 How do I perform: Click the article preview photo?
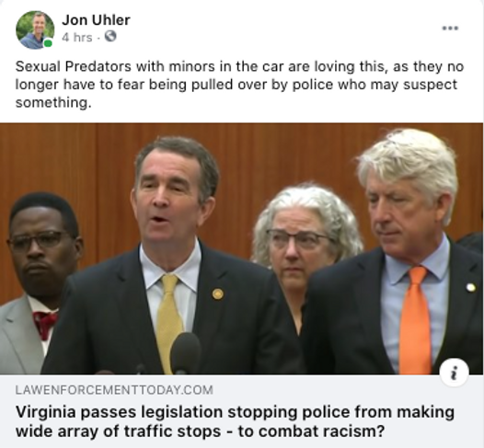coord(241,248)
